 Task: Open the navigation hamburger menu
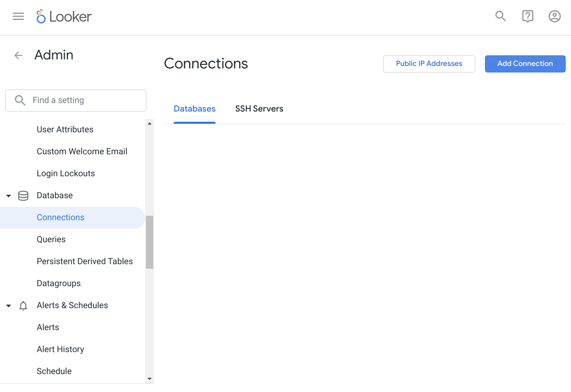pos(18,16)
